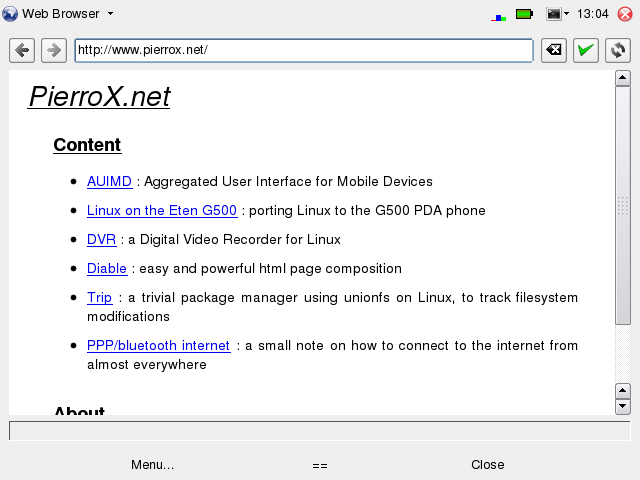The width and height of the screenshot is (640, 480).
Task: Focus the address bar showing pierrox.net
Action: [304, 51]
